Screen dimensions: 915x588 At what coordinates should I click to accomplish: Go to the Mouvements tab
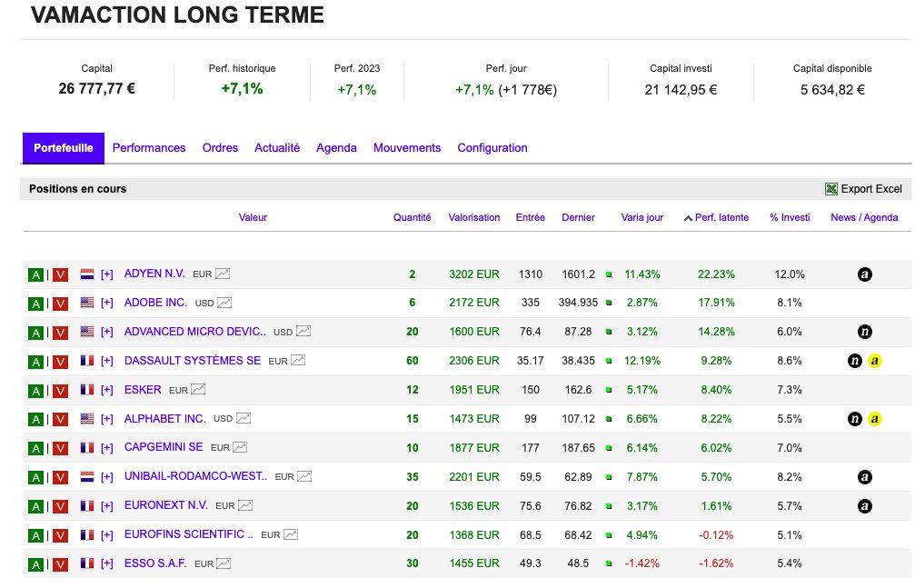407,148
